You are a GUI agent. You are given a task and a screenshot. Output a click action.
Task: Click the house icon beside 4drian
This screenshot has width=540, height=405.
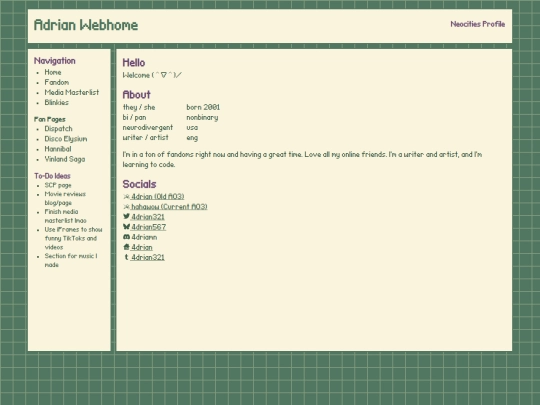pyautogui.click(x=126, y=247)
